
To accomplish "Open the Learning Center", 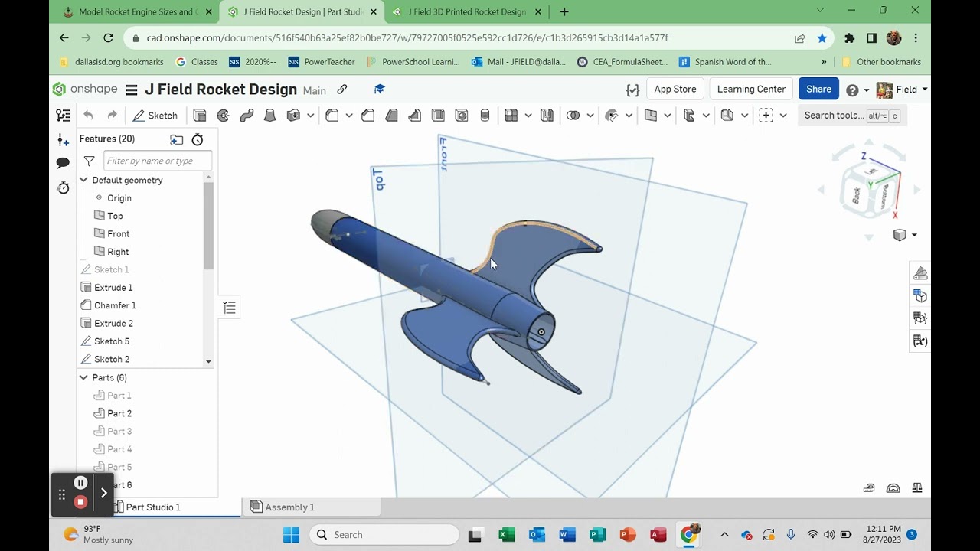I will pyautogui.click(x=751, y=89).
